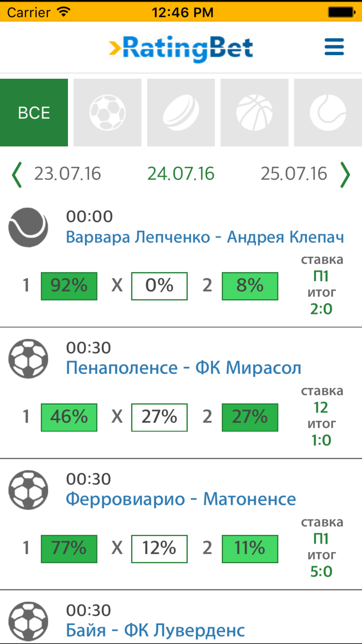The width and height of the screenshot is (362, 644).
Task: Tap tennis icon beside Лепченко match
Action: pyautogui.click(x=28, y=227)
